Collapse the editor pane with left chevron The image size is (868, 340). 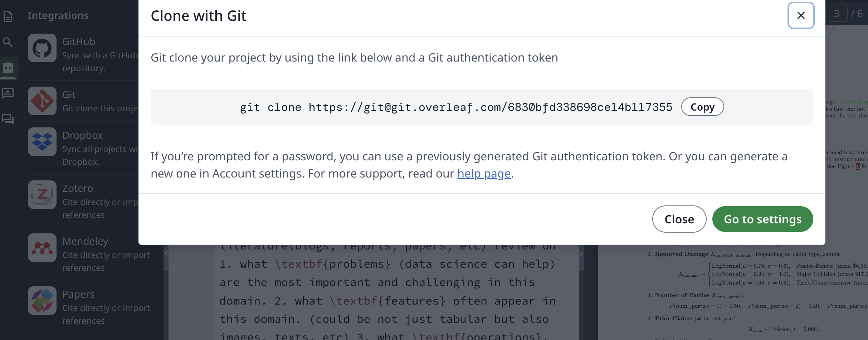pyautogui.click(x=166, y=253)
